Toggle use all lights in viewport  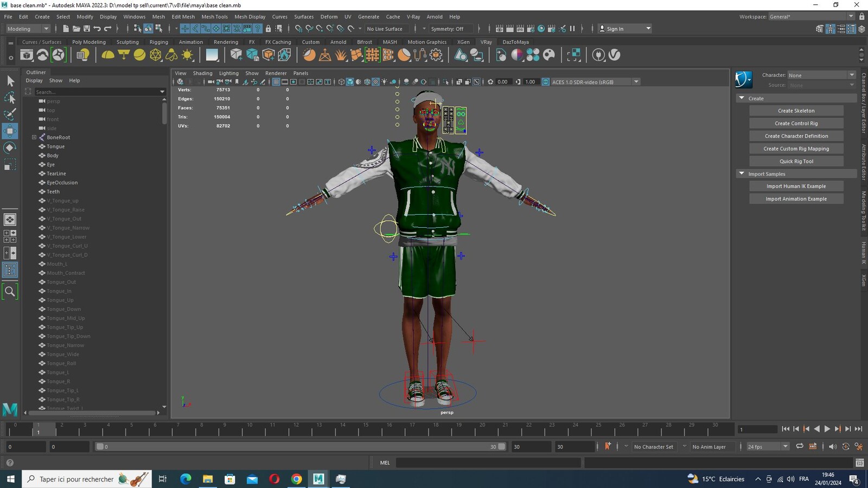[x=385, y=82]
